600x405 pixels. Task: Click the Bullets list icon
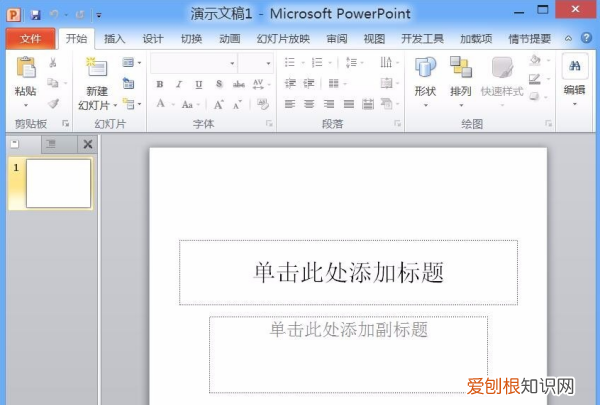[x=290, y=62]
